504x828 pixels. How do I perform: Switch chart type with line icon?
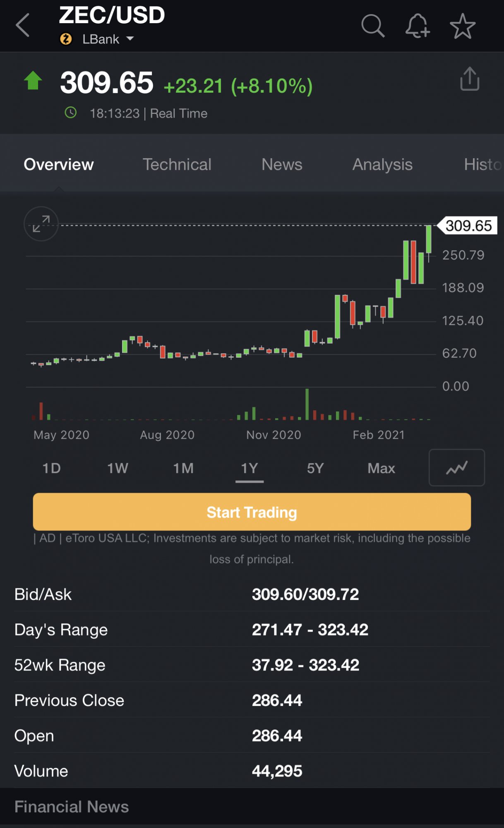(x=456, y=468)
